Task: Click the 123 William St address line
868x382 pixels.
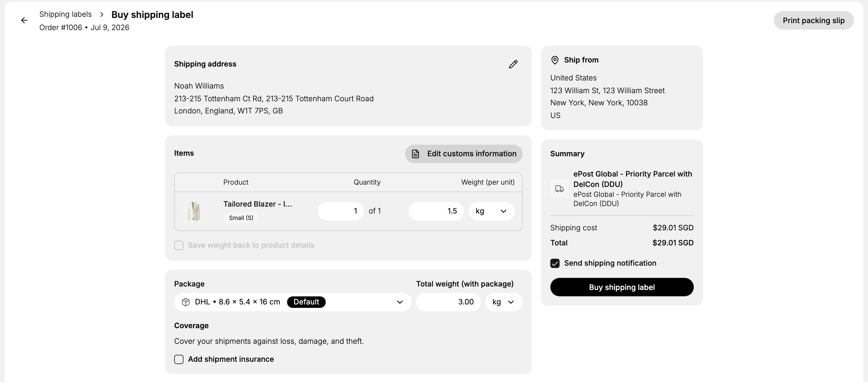Action: [x=607, y=91]
